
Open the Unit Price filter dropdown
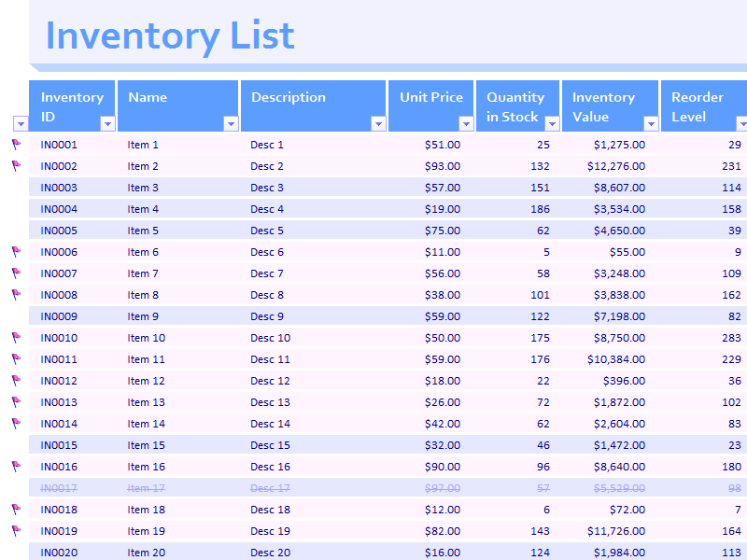click(x=466, y=122)
